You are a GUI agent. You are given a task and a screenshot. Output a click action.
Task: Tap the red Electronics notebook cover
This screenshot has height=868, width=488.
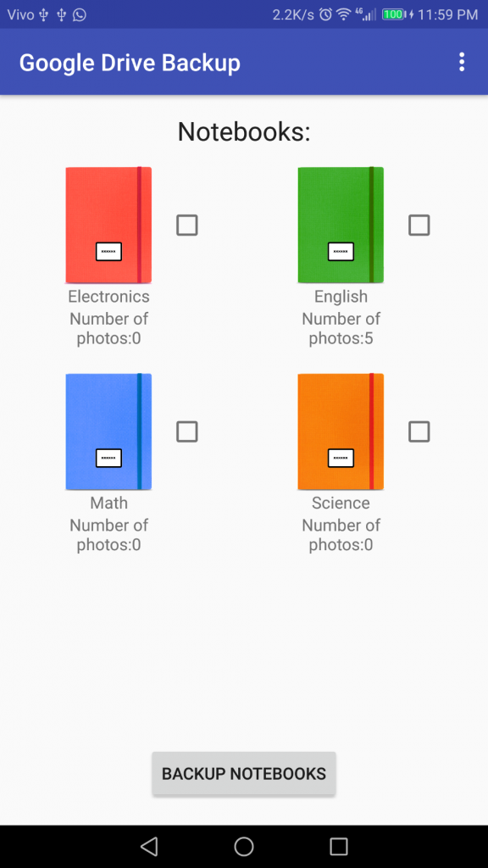tap(108, 225)
